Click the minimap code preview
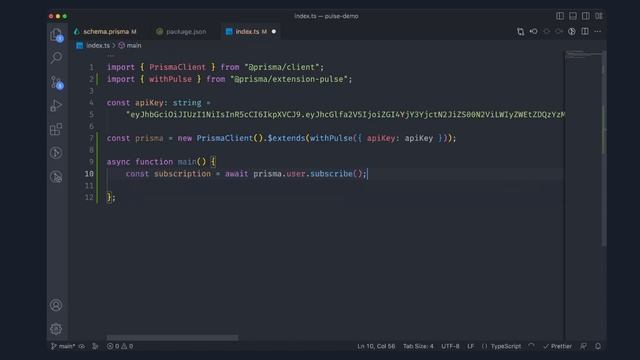The width and height of the screenshot is (640, 360). [x=584, y=55]
